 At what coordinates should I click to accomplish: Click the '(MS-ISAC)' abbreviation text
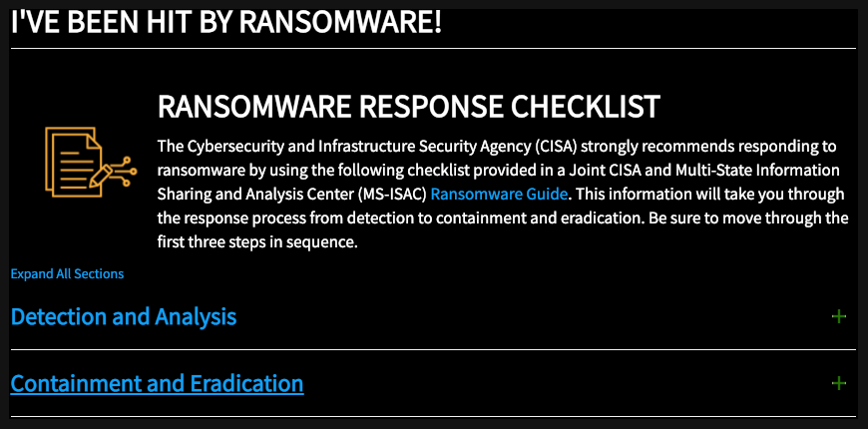click(395, 195)
